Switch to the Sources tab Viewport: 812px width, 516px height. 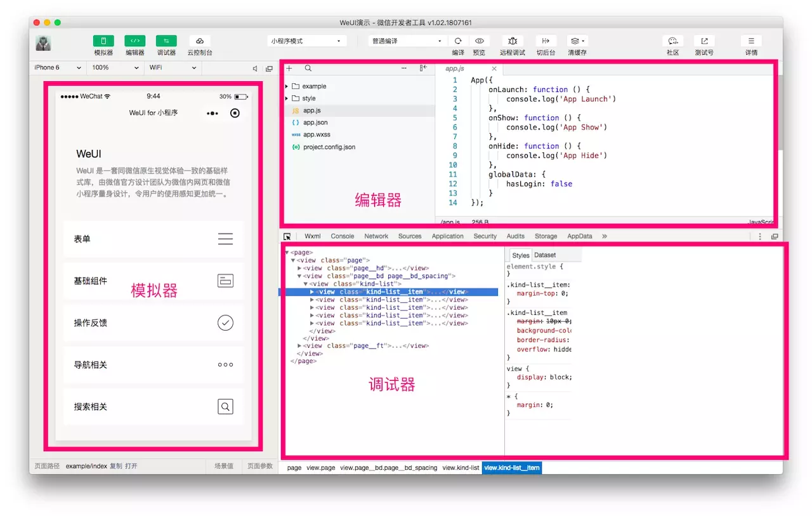[410, 236]
